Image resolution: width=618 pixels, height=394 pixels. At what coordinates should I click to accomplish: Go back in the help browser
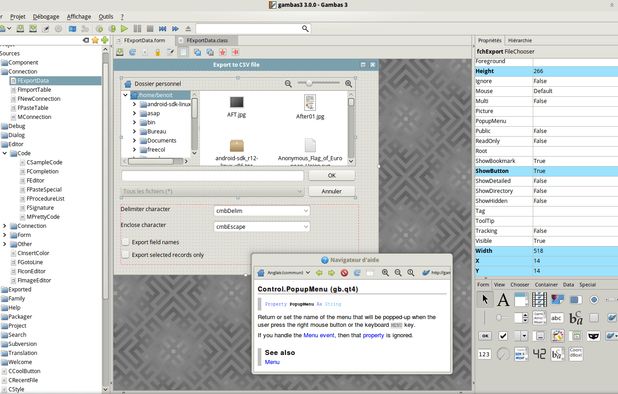pos(319,273)
